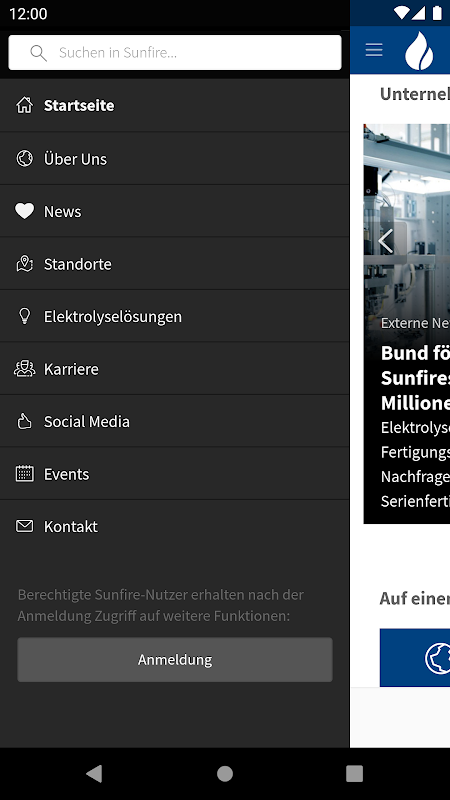Viewport: 450px width, 800px height.
Task: Open the Startseite menu entry
Action: pos(174,105)
